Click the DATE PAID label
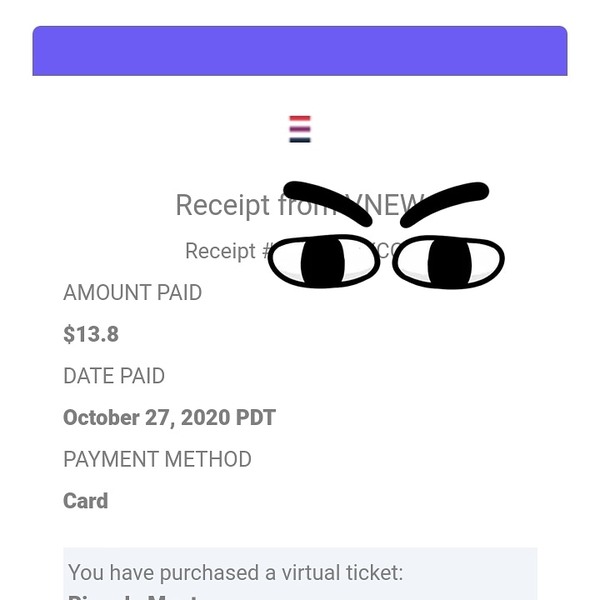 114,376
